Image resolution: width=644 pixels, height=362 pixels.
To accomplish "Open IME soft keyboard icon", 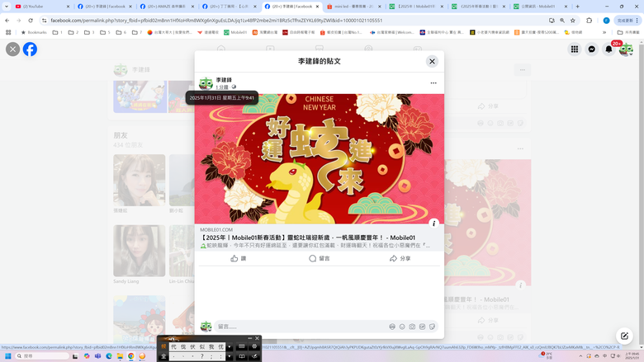I will [242, 347].
